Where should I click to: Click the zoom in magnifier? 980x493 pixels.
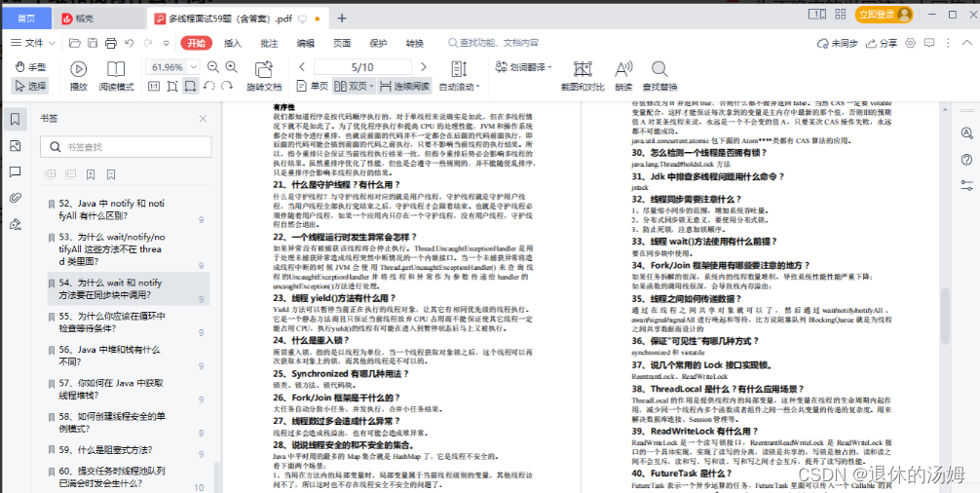tap(231, 67)
